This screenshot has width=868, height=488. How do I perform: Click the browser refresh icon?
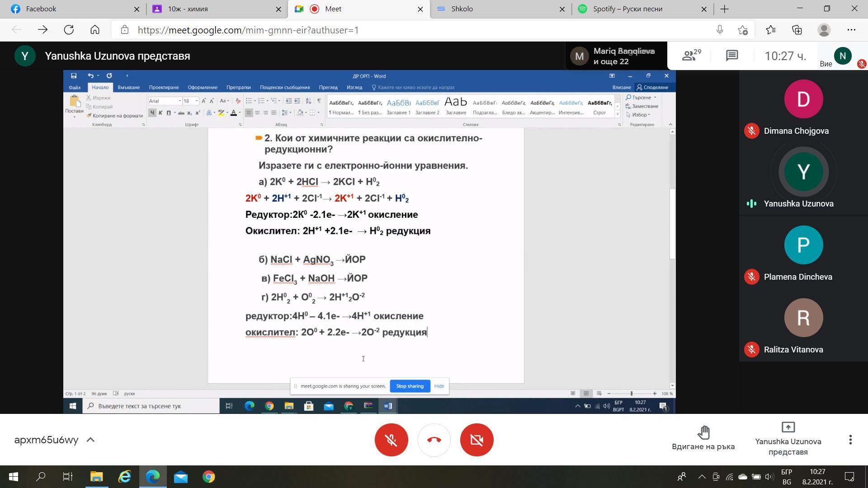pos(69,30)
